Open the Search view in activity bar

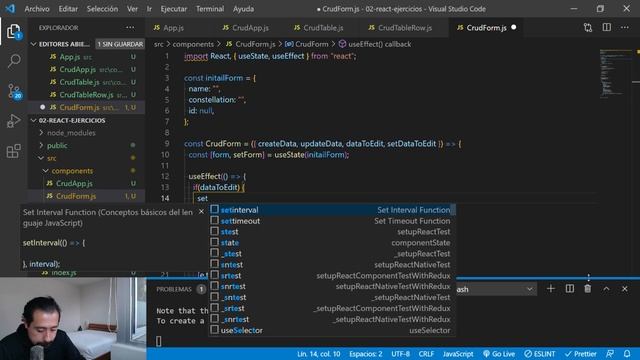(x=13, y=61)
